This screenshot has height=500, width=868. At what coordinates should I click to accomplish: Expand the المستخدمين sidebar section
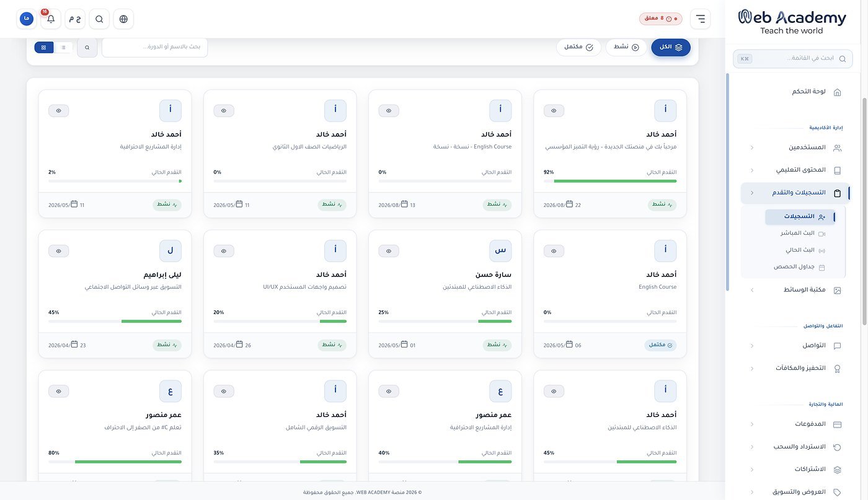point(796,147)
